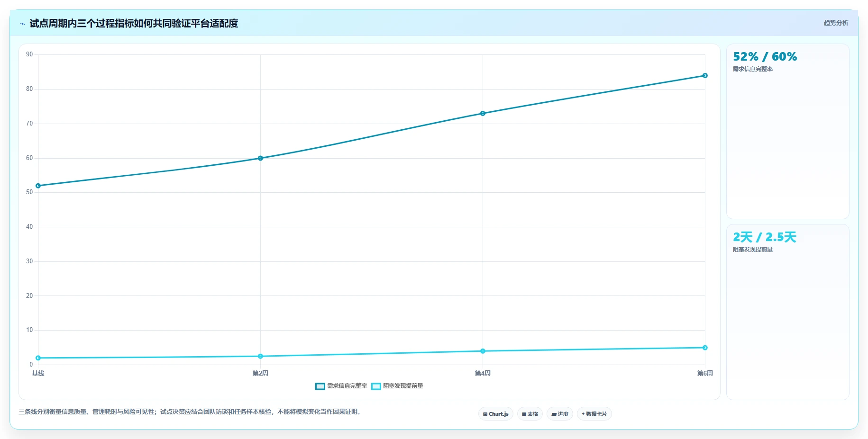Image resolution: width=868 pixels, height=439 pixels.
Task: Click the 数据卡片 chip
Action: 594,414
